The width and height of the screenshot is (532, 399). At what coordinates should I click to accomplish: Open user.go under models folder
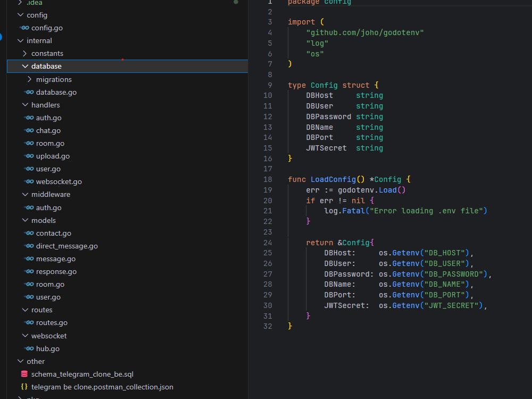48,297
